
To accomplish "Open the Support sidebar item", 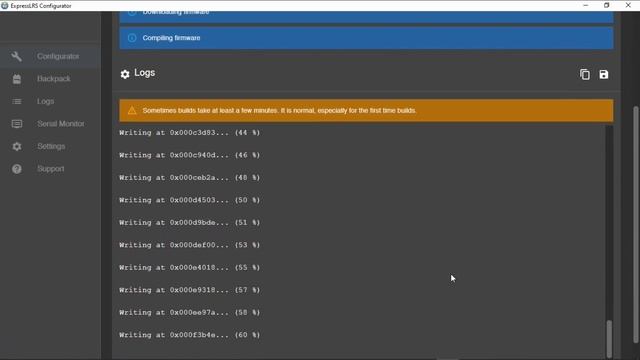I will coord(50,169).
